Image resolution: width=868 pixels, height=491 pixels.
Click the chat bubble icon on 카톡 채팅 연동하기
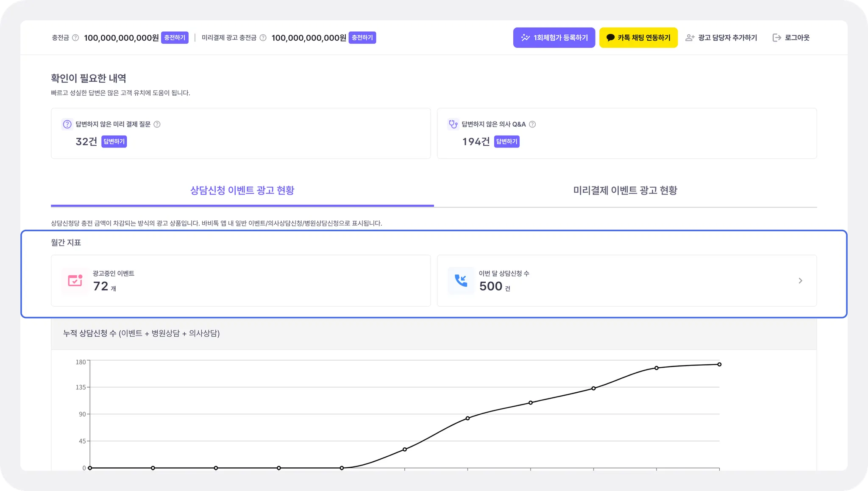pyautogui.click(x=610, y=38)
